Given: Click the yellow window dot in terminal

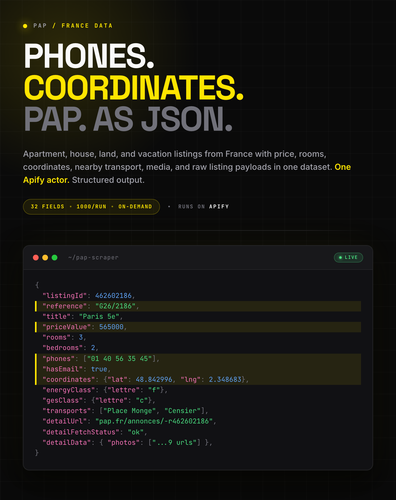Looking at the screenshot, I should (45, 257).
